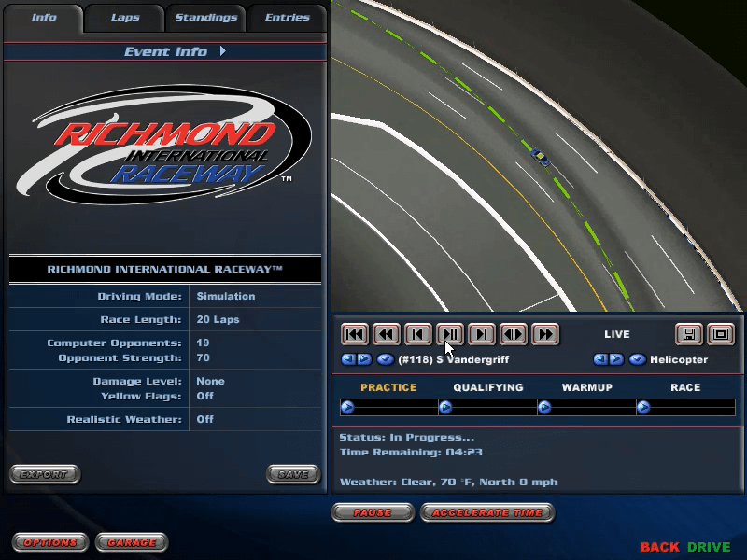
Task: Open the Garage
Action: click(132, 542)
